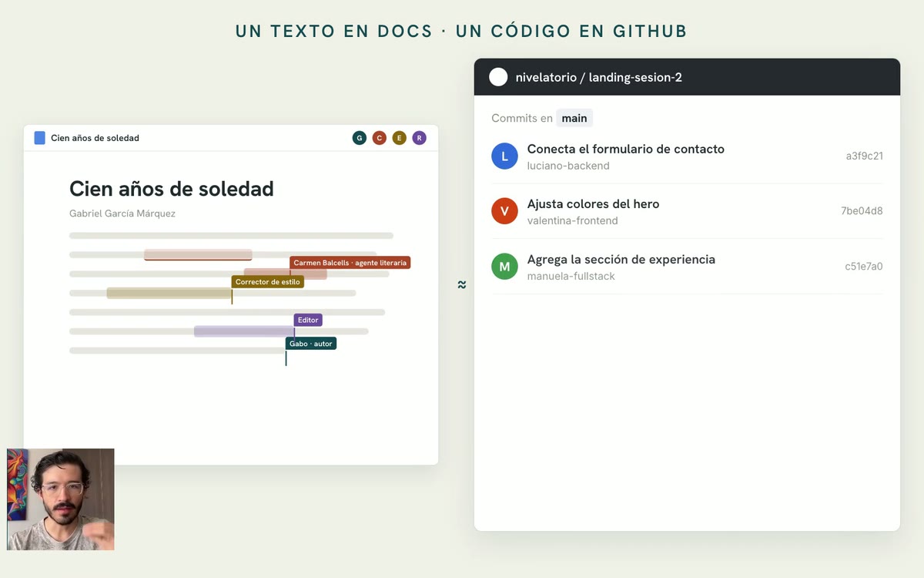Click document heading 'Cien años de soledad'
This screenshot has height=578, width=924.
(x=172, y=189)
